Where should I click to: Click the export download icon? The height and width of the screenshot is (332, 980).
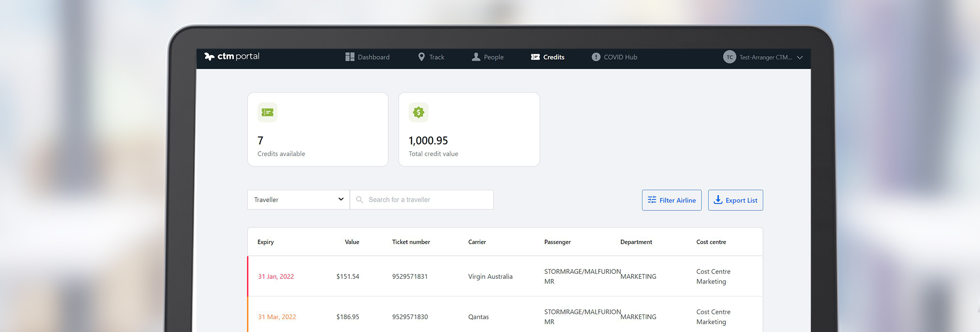[718, 200]
